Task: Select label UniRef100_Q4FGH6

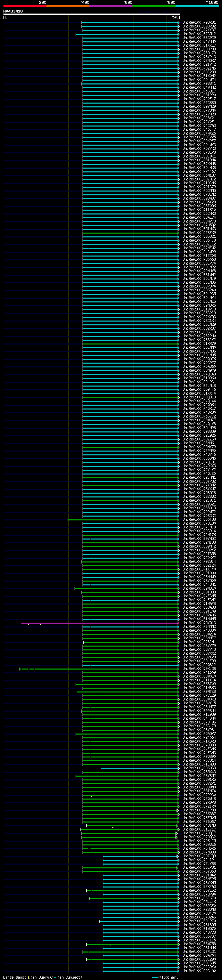Action: 199,750
